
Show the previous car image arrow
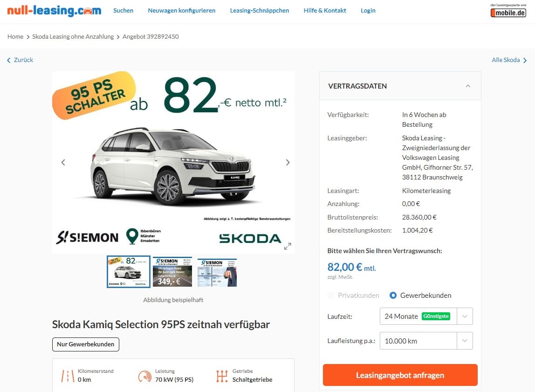point(63,162)
